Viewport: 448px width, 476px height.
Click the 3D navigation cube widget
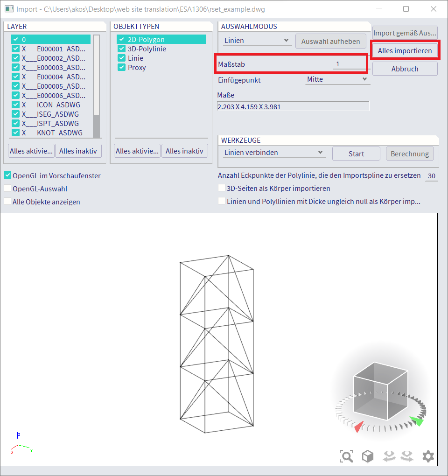tap(380, 392)
